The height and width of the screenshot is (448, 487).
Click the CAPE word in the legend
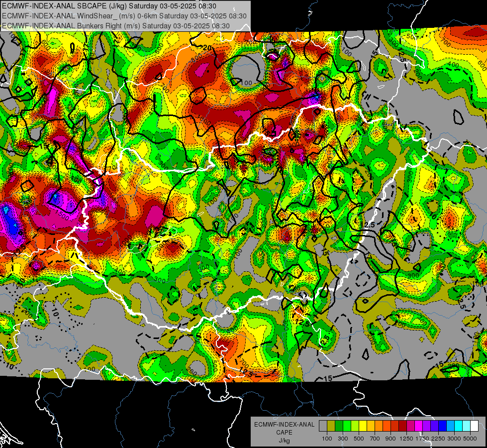(x=284, y=433)
